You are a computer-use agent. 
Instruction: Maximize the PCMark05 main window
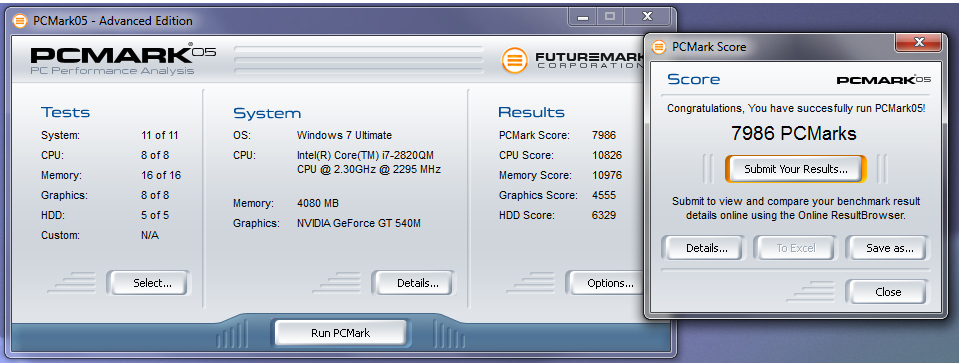(x=609, y=17)
